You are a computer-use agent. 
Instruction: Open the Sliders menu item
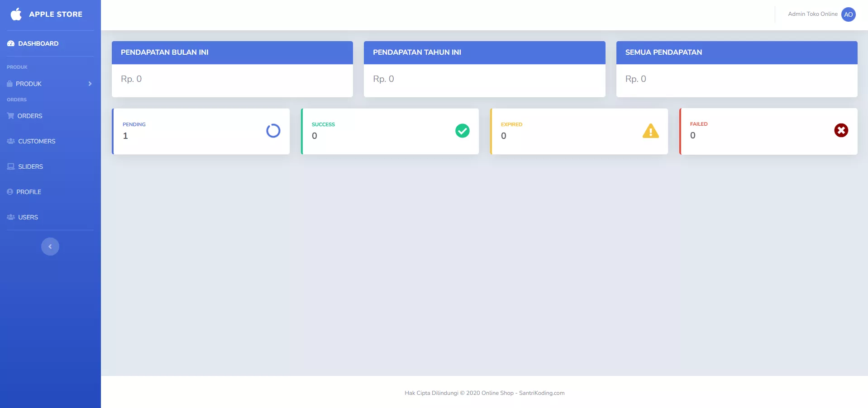click(50, 166)
